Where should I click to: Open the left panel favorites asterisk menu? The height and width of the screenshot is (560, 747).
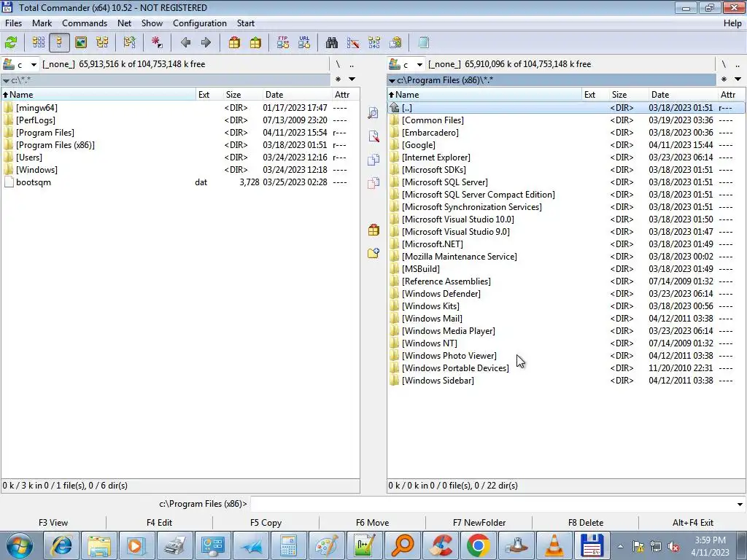click(x=338, y=79)
